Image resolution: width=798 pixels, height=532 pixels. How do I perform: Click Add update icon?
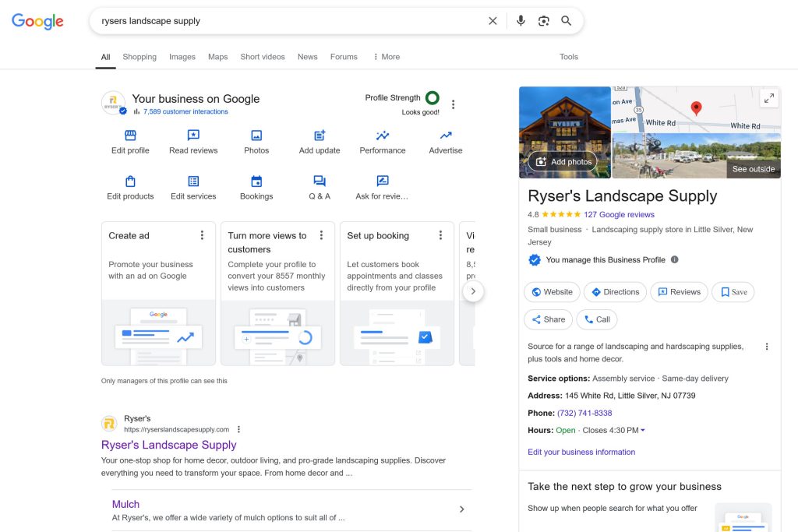(x=320, y=136)
